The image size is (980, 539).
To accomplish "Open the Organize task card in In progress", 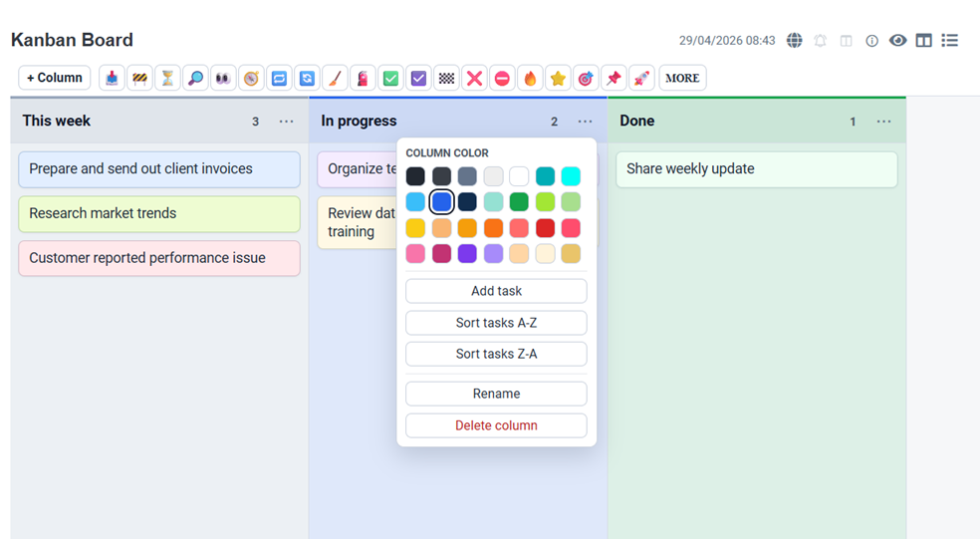I will [x=358, y=169].
